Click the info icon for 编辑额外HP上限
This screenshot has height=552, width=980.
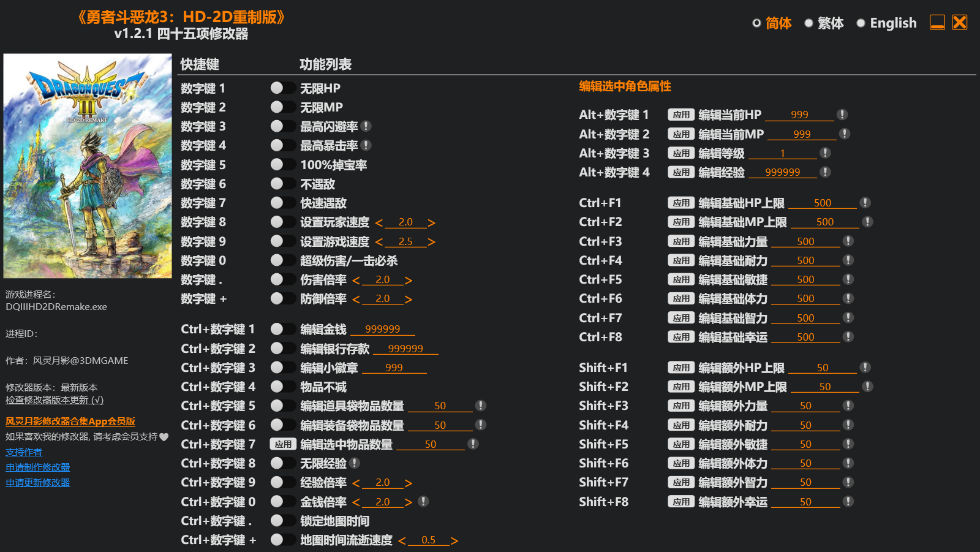click(865, 367)
